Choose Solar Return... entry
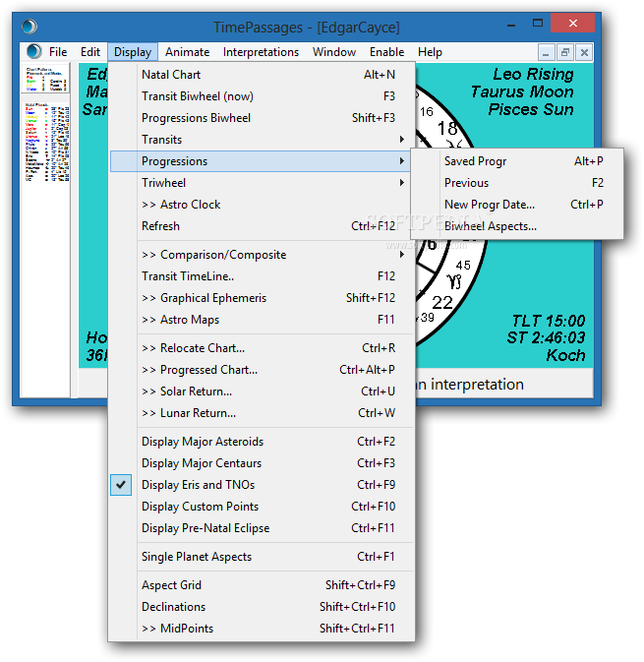This screenshot has height=662, width=644. click(x=262, y=391)
